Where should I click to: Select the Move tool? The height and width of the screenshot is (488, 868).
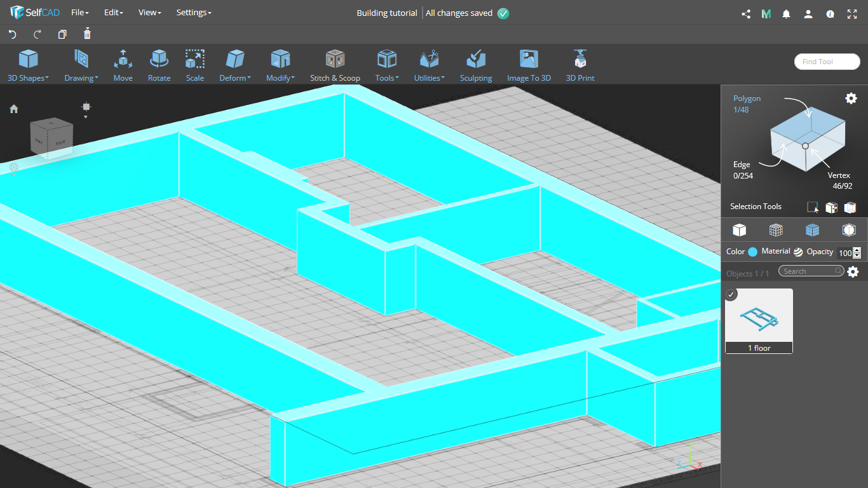123,66
